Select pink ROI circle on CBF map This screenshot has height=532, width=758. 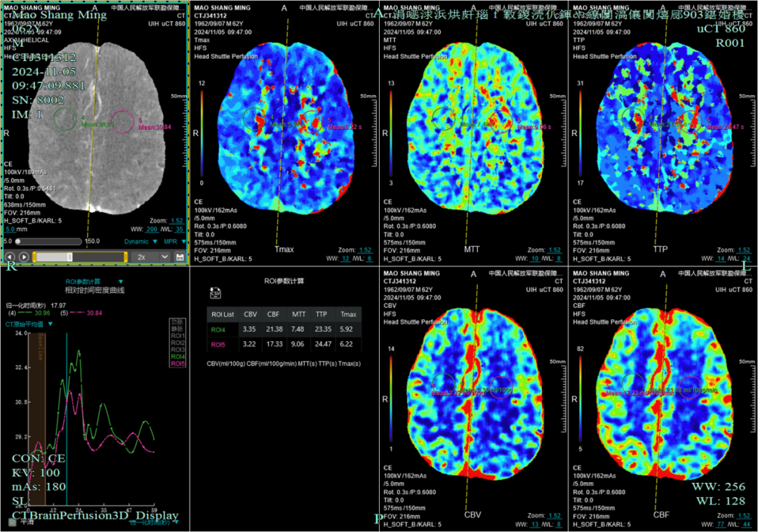691,387
